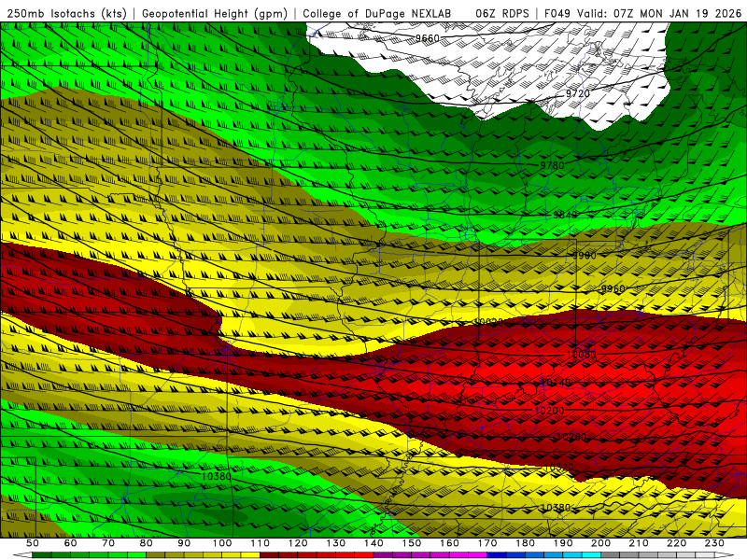Pick the dark maroon swatch under 110

pos(270,555)
